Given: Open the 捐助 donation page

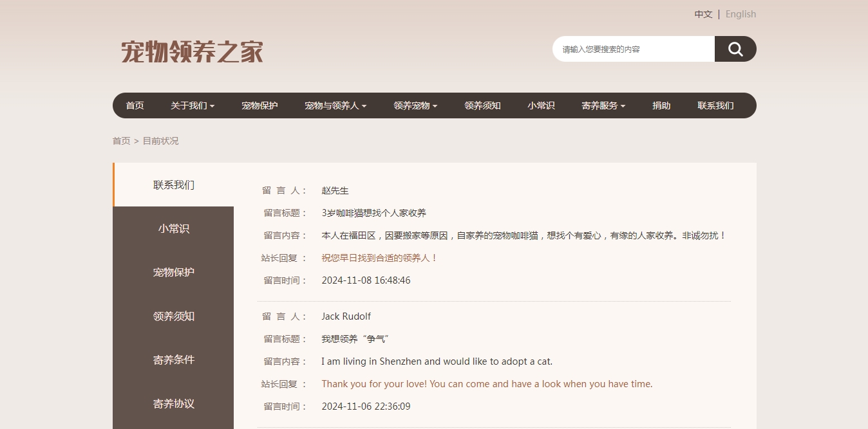Looking at the screenshot, I should (661, 105).
